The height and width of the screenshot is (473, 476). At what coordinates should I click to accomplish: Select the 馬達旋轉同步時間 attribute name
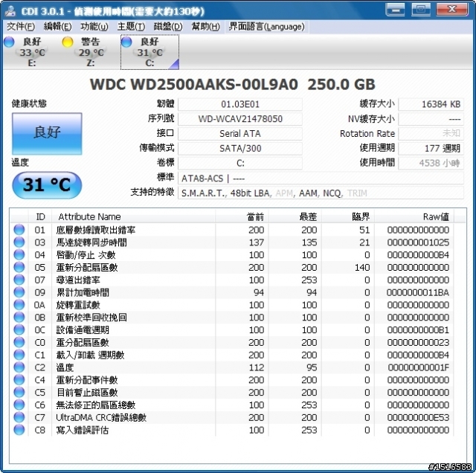pyautogui.click(x=91, y=242)
